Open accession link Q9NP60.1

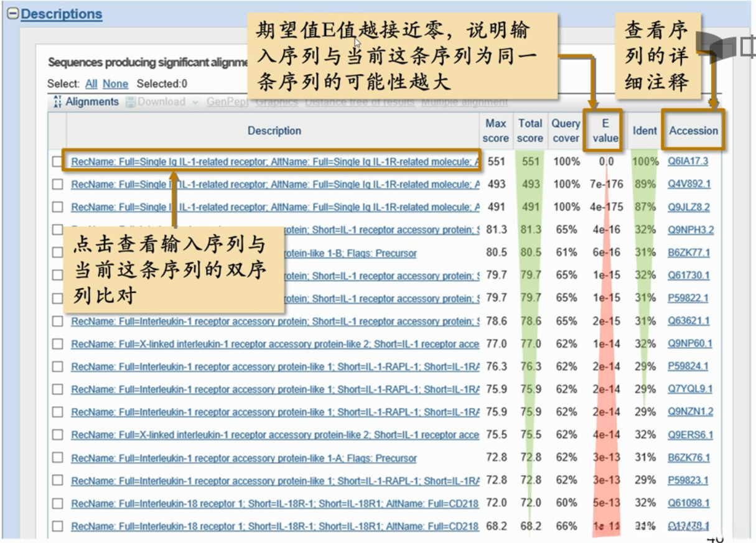pos(690,344)
